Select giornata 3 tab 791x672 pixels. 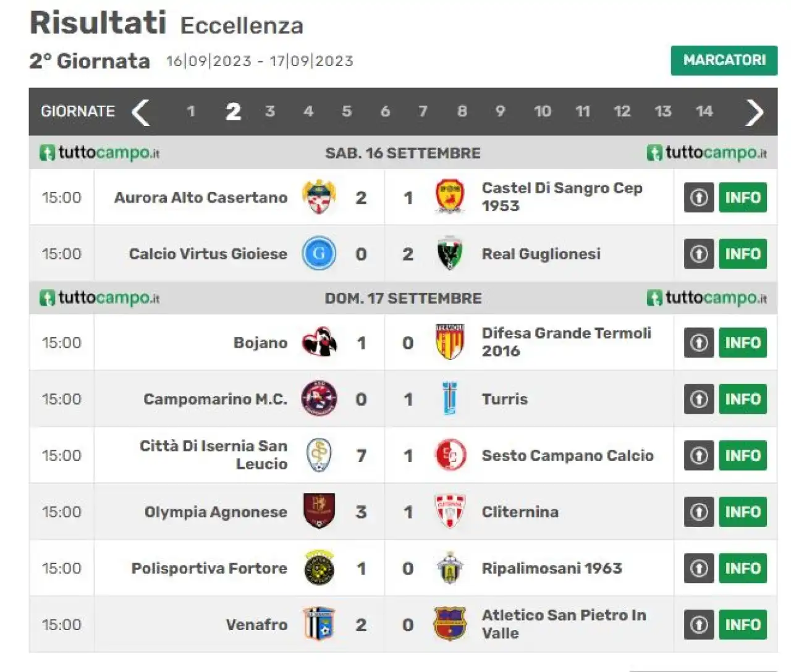pyautogui.click(x=270, y=111)
